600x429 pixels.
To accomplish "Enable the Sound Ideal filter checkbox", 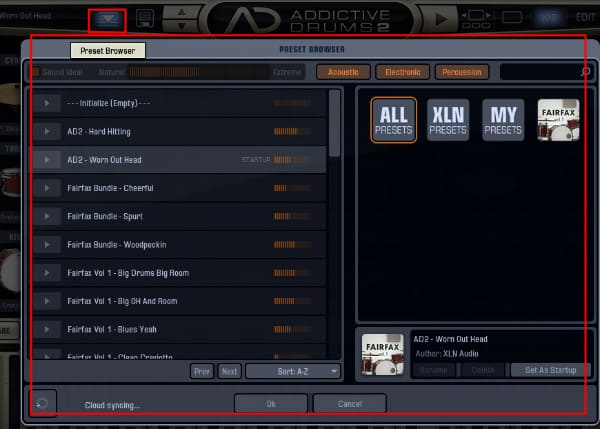I will 36,72.
